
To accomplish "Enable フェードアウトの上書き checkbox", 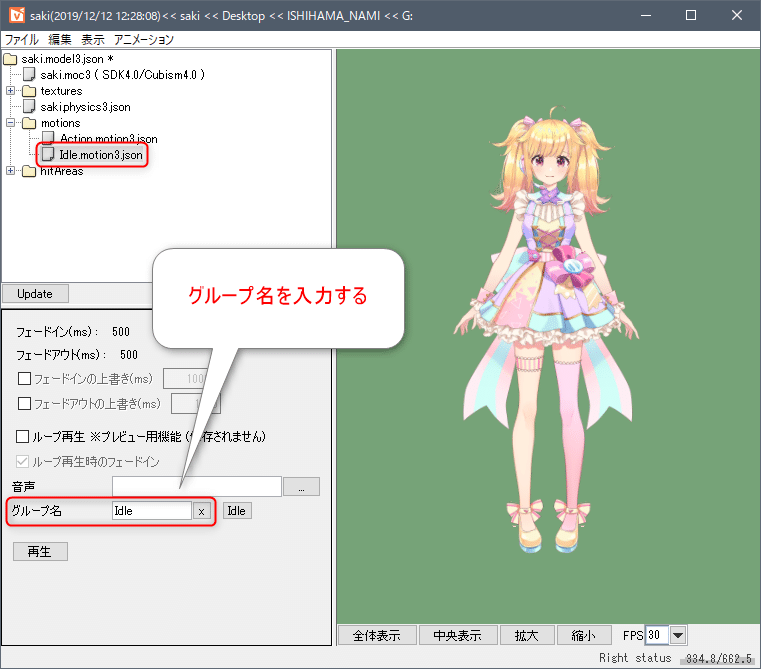I will 24,403.
